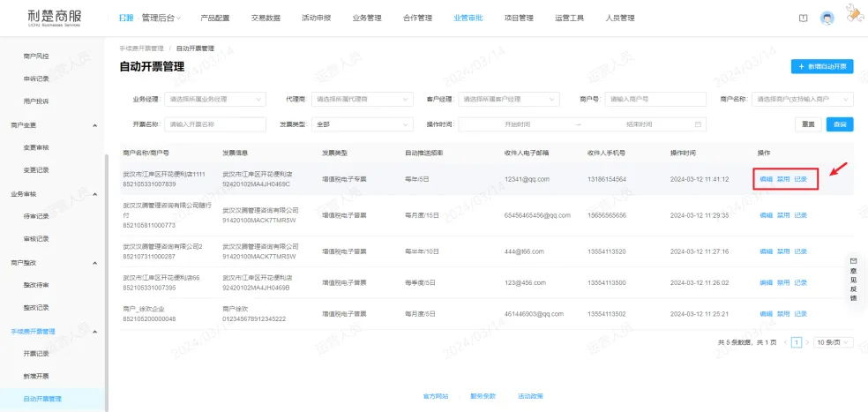
Task: Open 活动政策 footer link
Action: (530, 396)
